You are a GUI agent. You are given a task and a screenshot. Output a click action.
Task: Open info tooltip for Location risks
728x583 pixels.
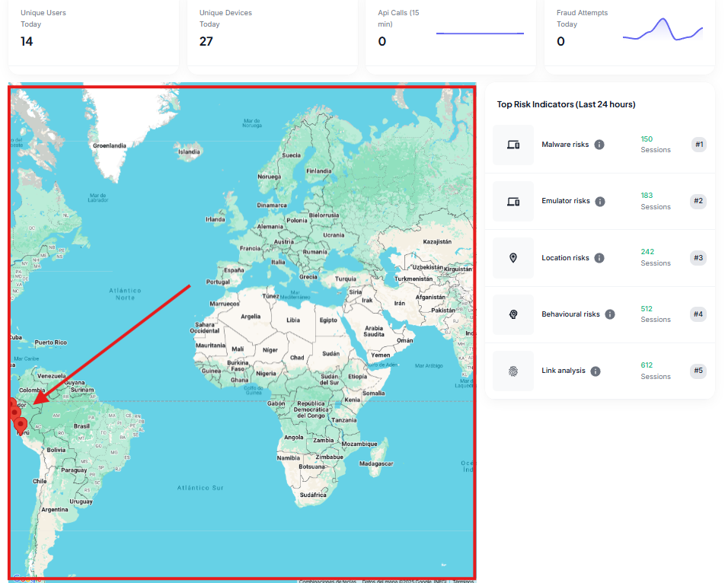tap(599, 258)
